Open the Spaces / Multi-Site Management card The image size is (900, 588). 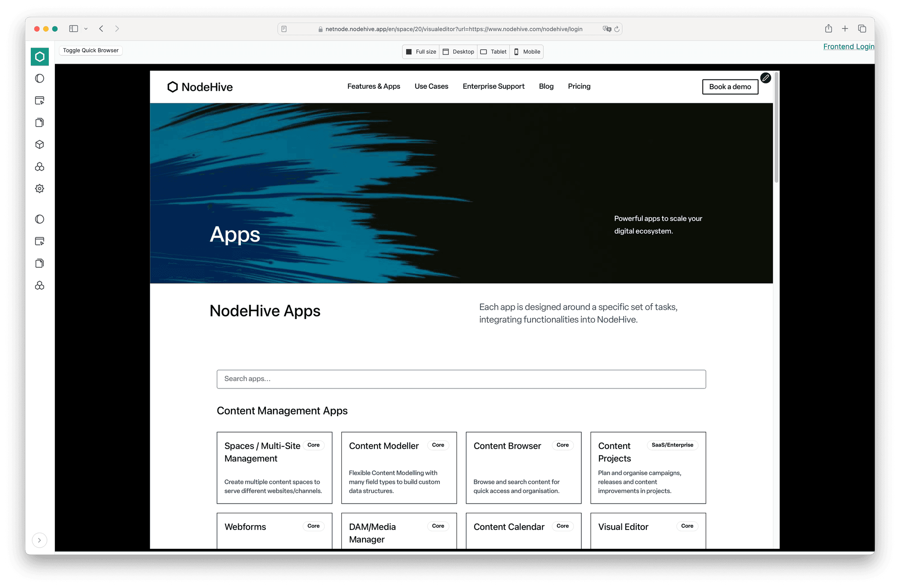pyautogui.click(x=274, y=468)
